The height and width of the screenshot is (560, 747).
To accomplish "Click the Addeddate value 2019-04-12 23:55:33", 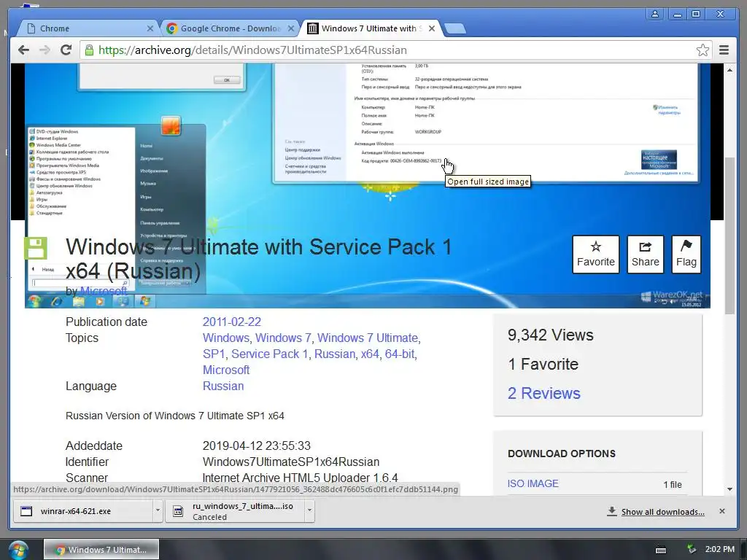I will [x=256, y=446].
